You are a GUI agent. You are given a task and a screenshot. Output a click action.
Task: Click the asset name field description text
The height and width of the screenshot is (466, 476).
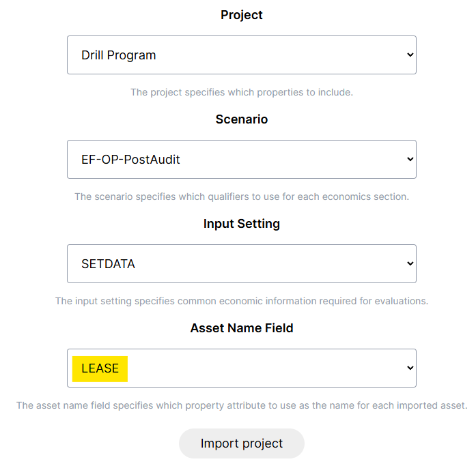242,405
